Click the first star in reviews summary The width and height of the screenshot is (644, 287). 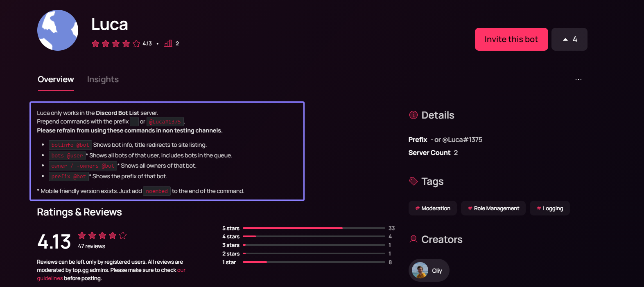[x=82, y=235]
